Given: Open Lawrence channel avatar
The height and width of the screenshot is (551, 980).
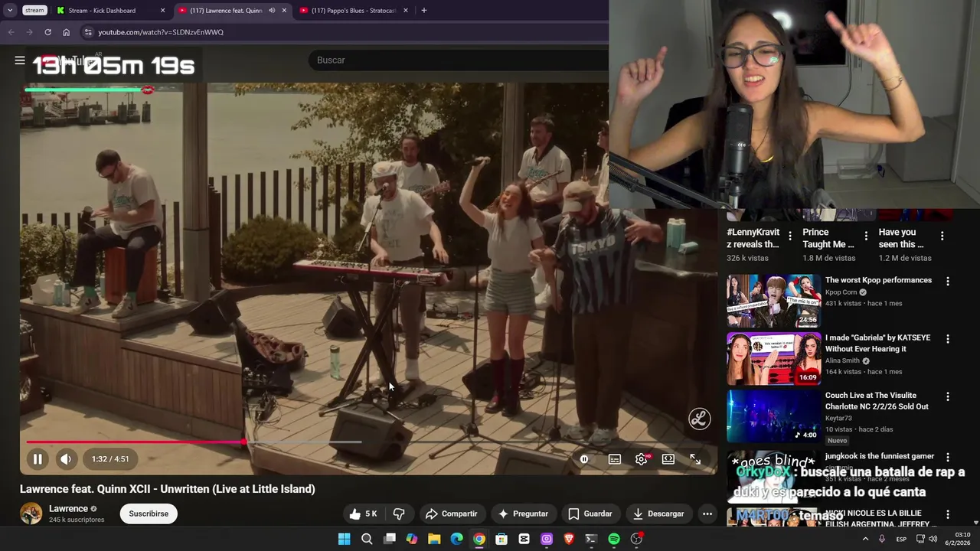Looking at the screenshot, I should (31, 514).
